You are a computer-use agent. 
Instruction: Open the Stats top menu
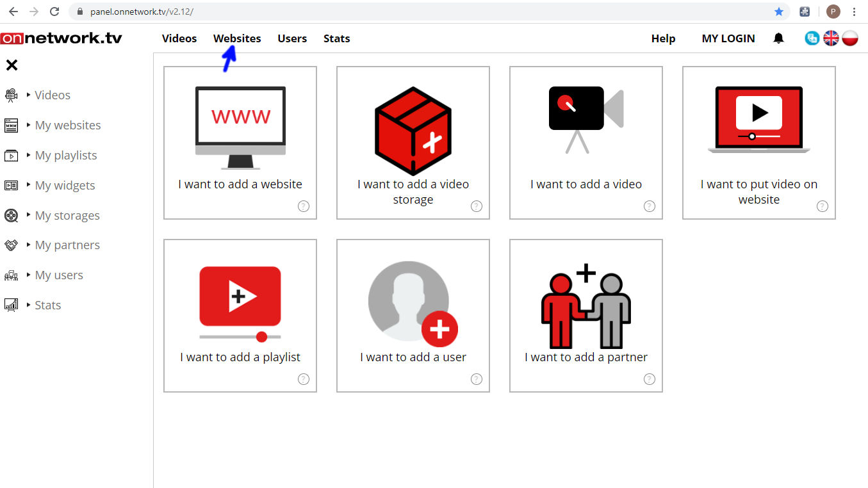pos(336,38)
